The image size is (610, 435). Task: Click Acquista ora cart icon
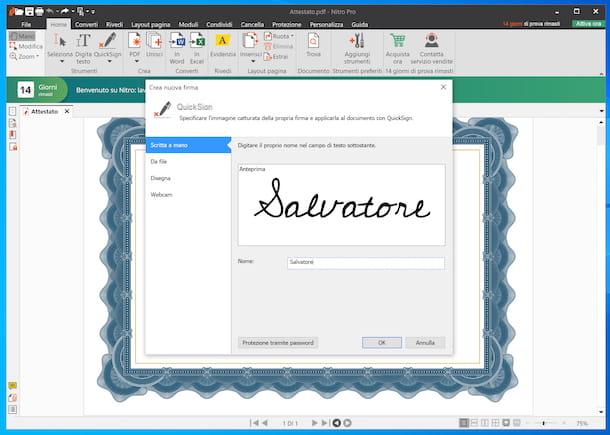tap(398, 49)
